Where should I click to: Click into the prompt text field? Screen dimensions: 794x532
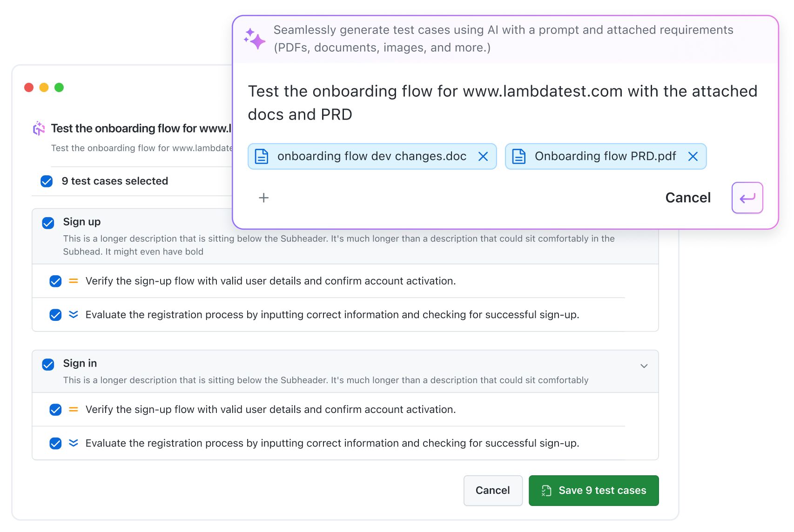coord(503,103)
